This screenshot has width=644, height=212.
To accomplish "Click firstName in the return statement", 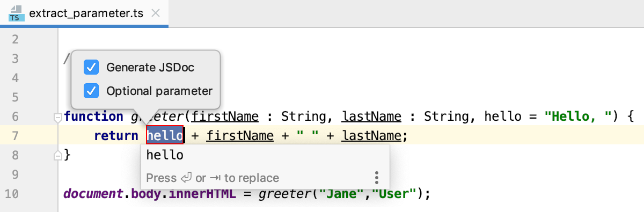I will pyautogui.click(x=240, y=136).
